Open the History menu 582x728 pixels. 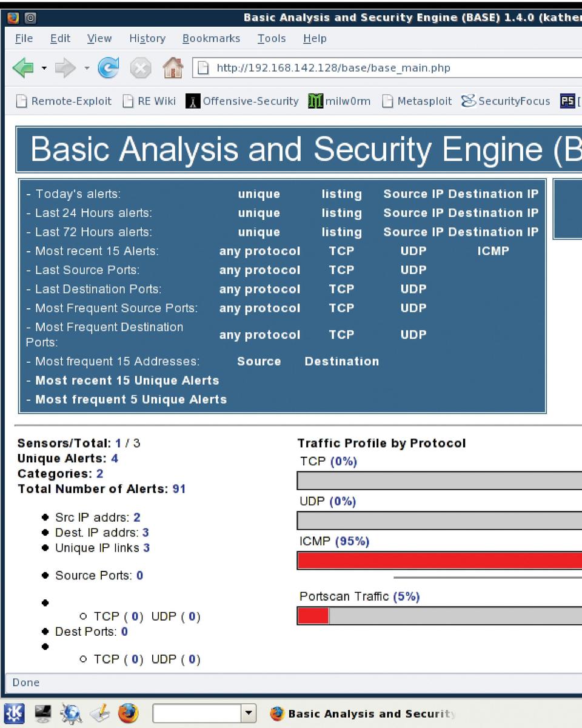[147, 38]
